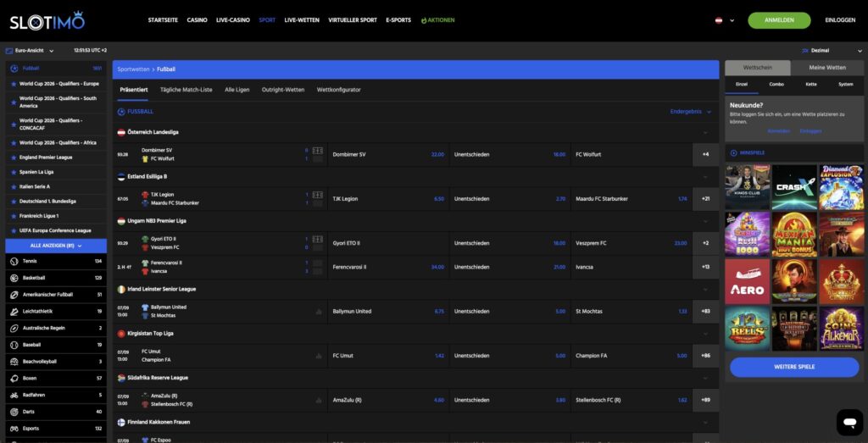
Task: Open live pitch tracker for Dornbirner SV match
Action: click(317, 151)
